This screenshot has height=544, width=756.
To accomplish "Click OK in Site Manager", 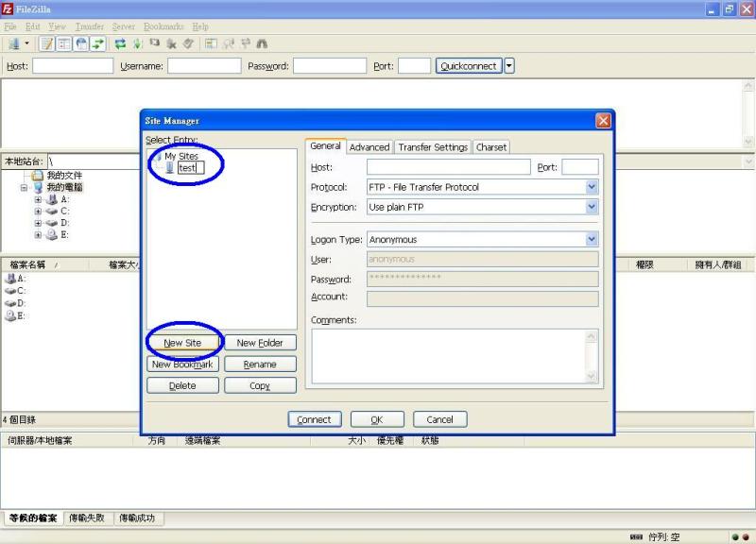I will (377, 419).
